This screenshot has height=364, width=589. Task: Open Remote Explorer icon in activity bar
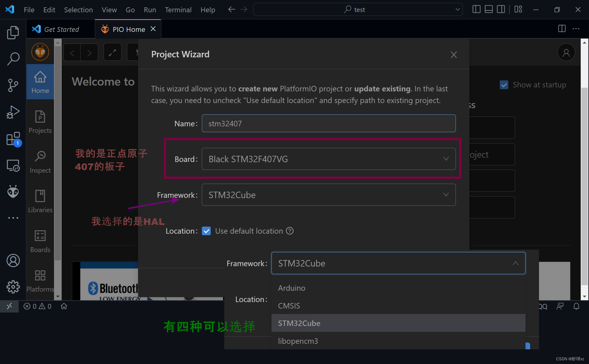pyautogui.click(x=13, y=166)
